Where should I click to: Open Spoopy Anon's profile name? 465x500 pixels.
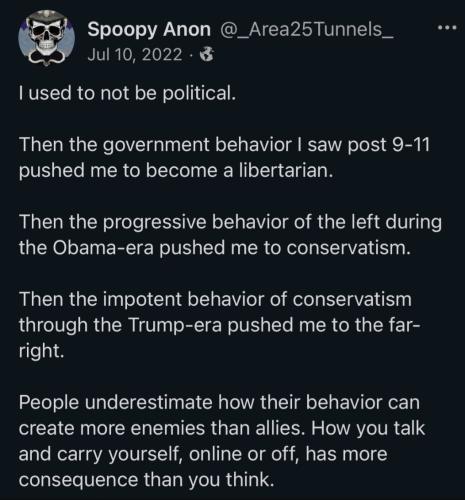[x=149, y=30]
